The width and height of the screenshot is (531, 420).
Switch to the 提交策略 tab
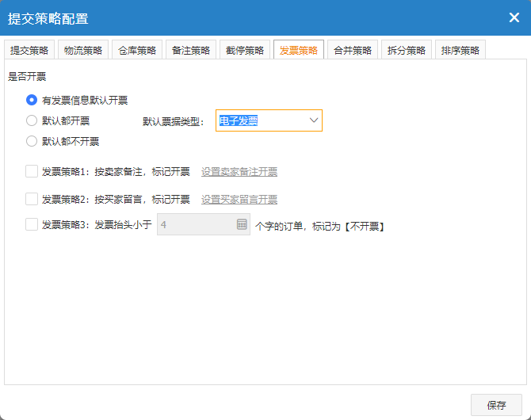[x=29, y=50]
